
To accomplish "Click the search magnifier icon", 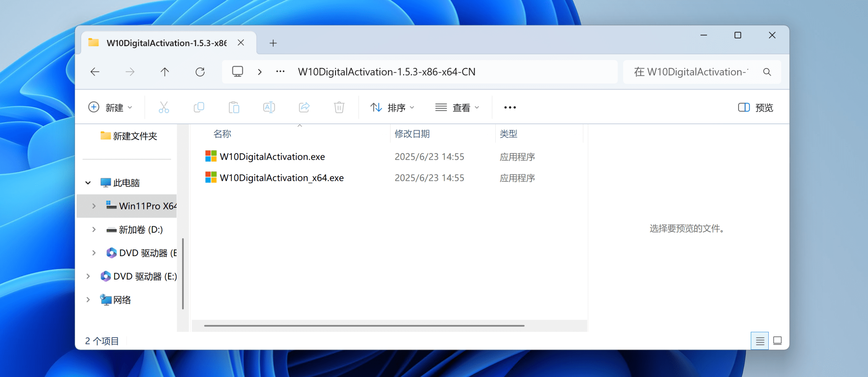I will point(767,72).
